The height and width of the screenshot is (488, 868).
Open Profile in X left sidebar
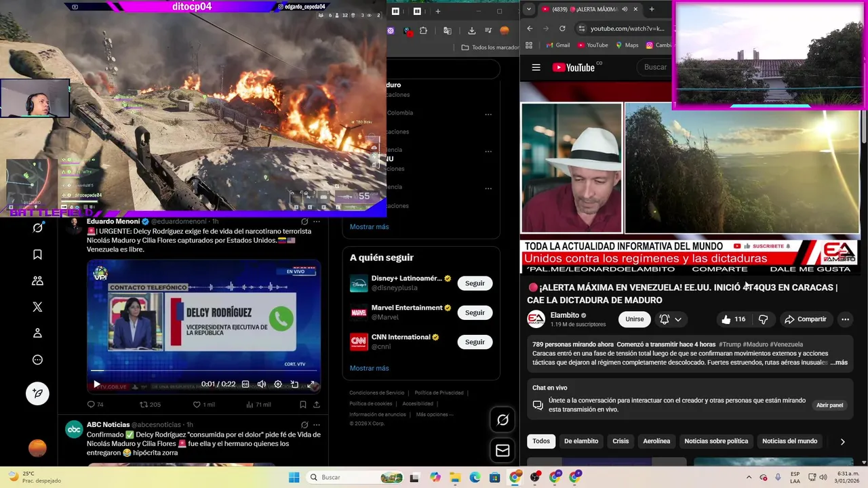37,333
